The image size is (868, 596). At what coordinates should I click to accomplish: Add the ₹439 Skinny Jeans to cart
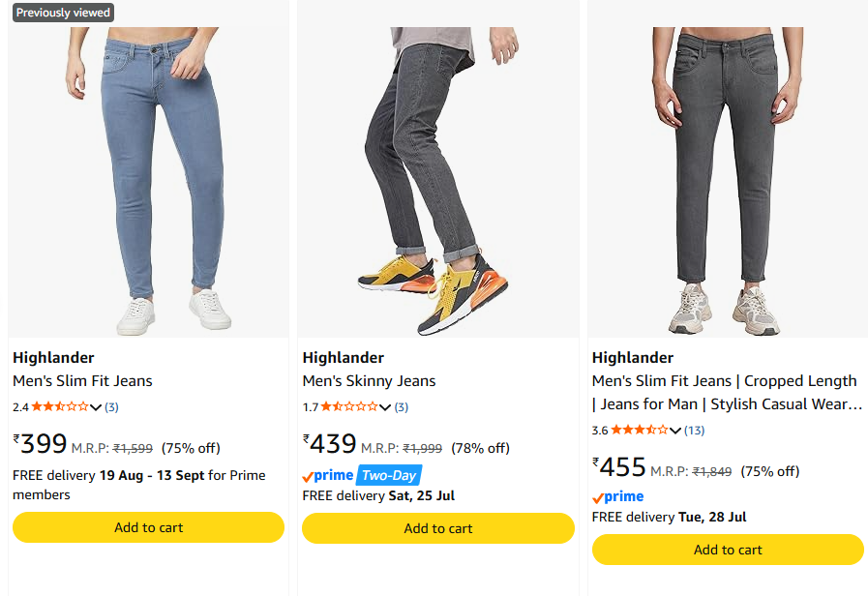[438, 528]
